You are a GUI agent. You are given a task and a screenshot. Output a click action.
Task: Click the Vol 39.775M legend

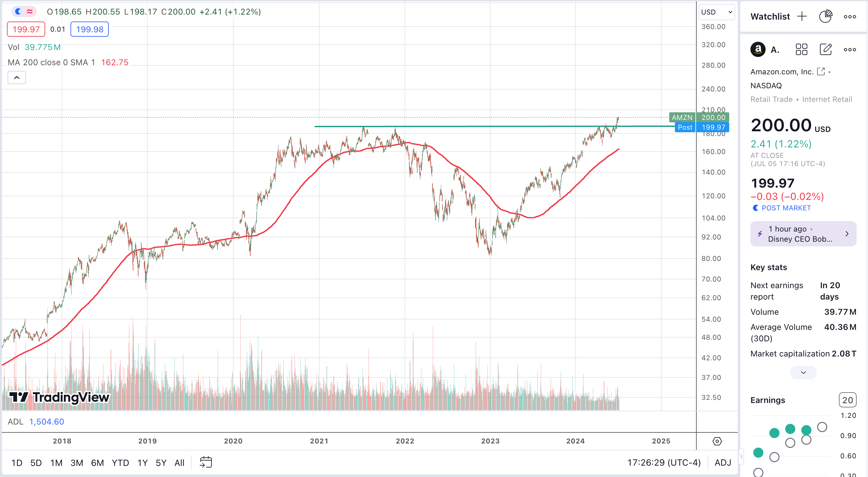point(34,47)
